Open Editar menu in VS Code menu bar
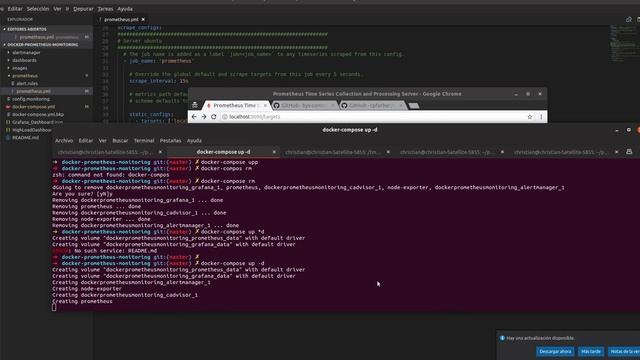This screenshot has height=360, width=640. point(15,9)
